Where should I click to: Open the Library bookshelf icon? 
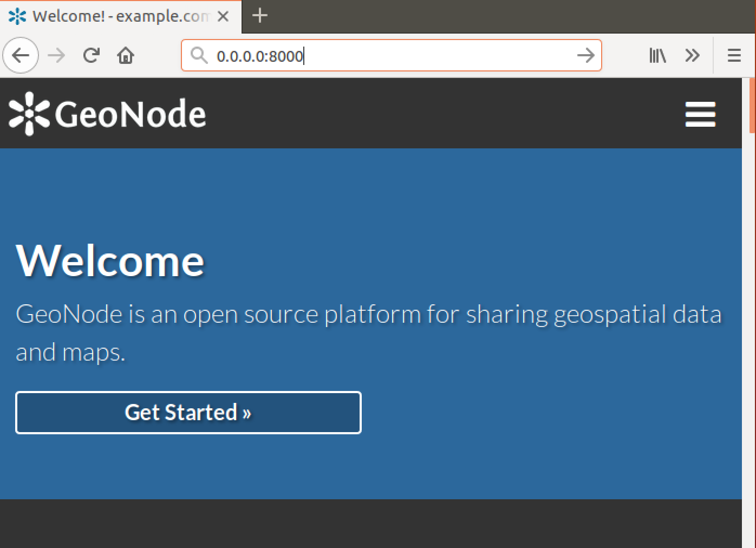tap(657, 55)
